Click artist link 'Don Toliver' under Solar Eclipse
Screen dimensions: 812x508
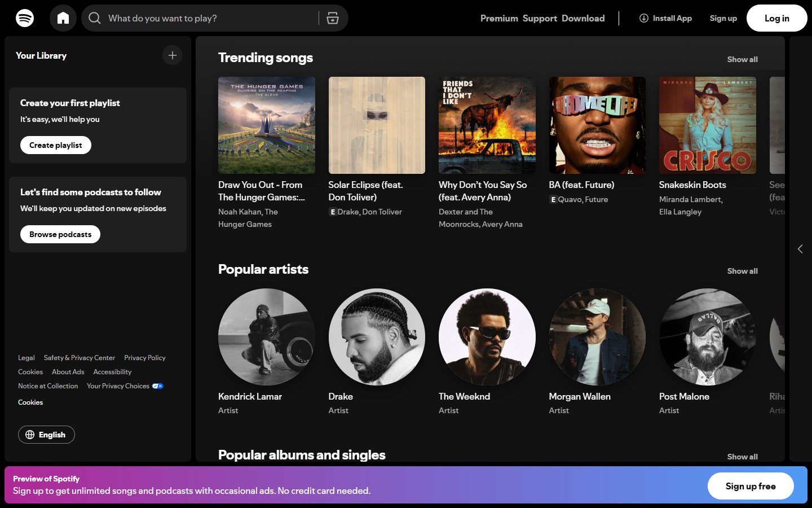[382, 212]
